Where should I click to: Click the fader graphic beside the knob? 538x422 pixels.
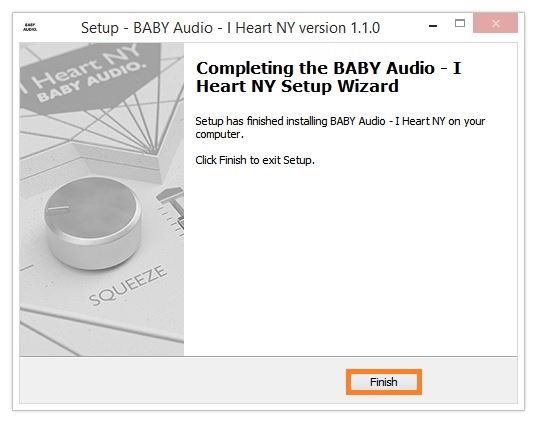click(x=172, y=211)
